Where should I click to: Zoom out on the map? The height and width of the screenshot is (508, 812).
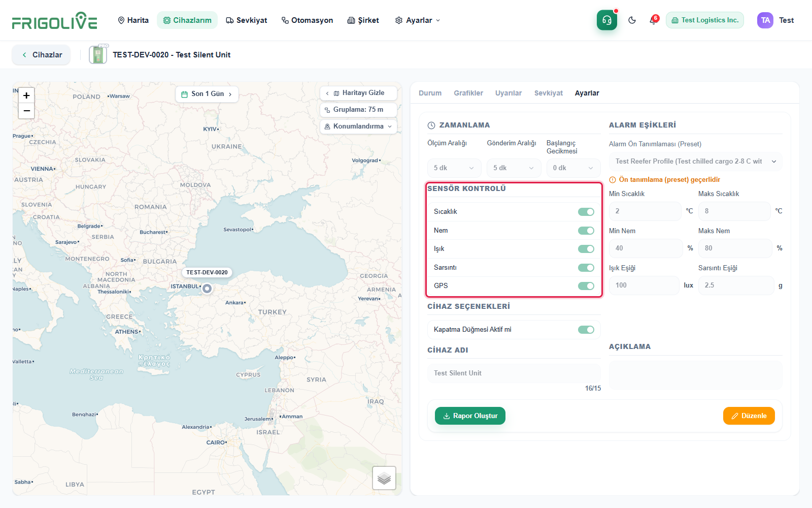click(26, 111)
